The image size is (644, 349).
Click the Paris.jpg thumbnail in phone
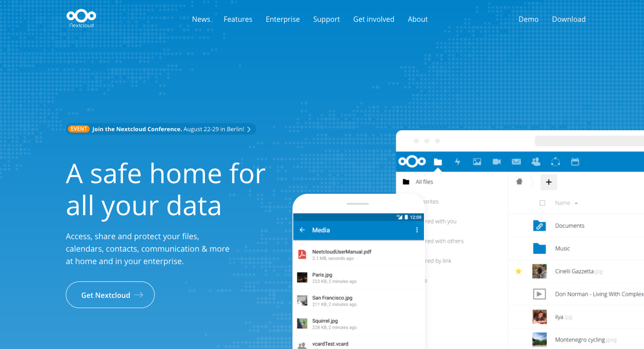pos(302,277)
